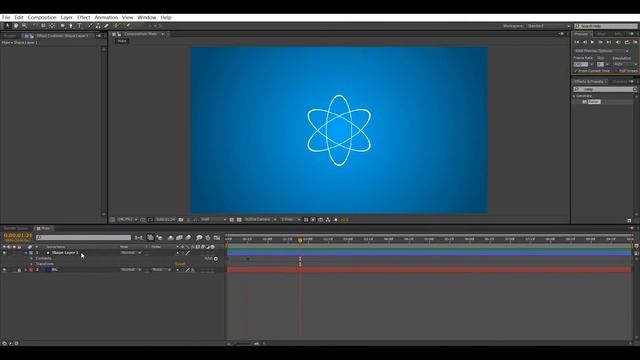Expand the Contents property group
The height and width of the screenshot is (360, 640).
pyautogui.click(x=31, y=258)
